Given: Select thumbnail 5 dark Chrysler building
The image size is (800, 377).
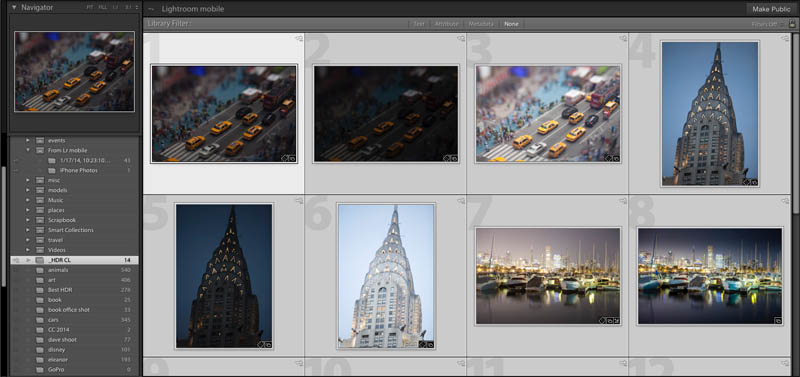Looking at the screenshot, I should (x=224, y=276).
